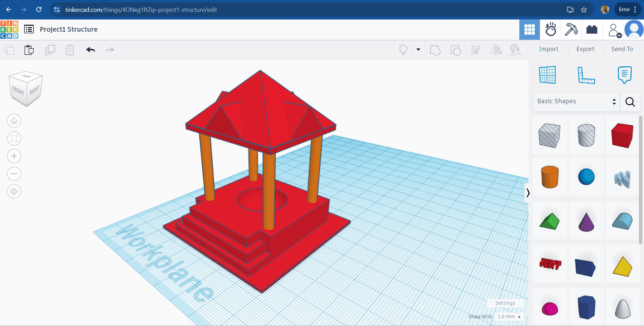Open the Workplane tool in the shapes panel
The width and height of the screenshot is (644, 326).
tap(547, 75)
